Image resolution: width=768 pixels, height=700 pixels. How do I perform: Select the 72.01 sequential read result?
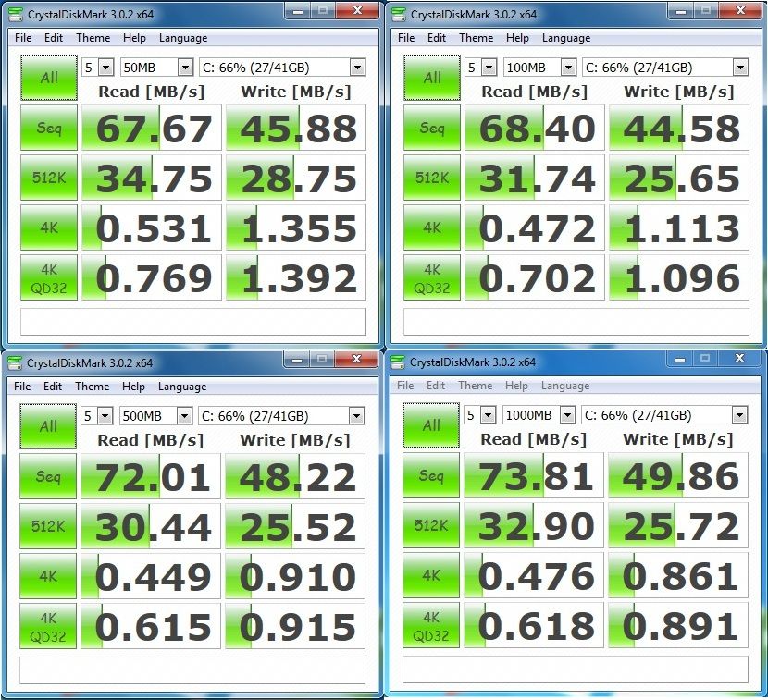(x=151, y=476)
